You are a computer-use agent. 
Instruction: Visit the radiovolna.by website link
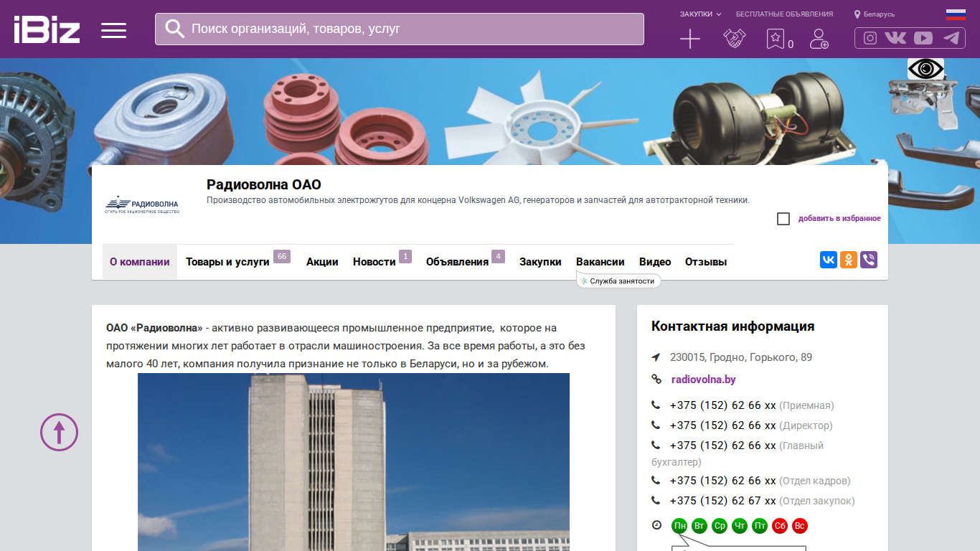tap(704, 380)
